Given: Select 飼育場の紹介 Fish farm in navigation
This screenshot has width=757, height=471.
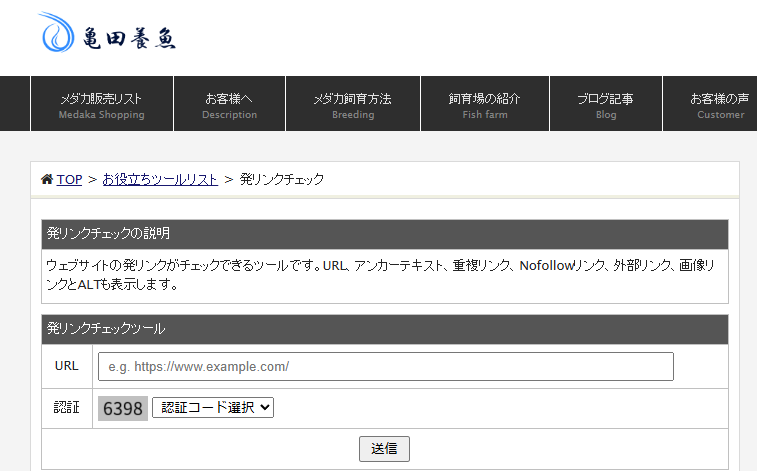Looking at the screenshot, I should pyautogui.click(x=485, y=104).
